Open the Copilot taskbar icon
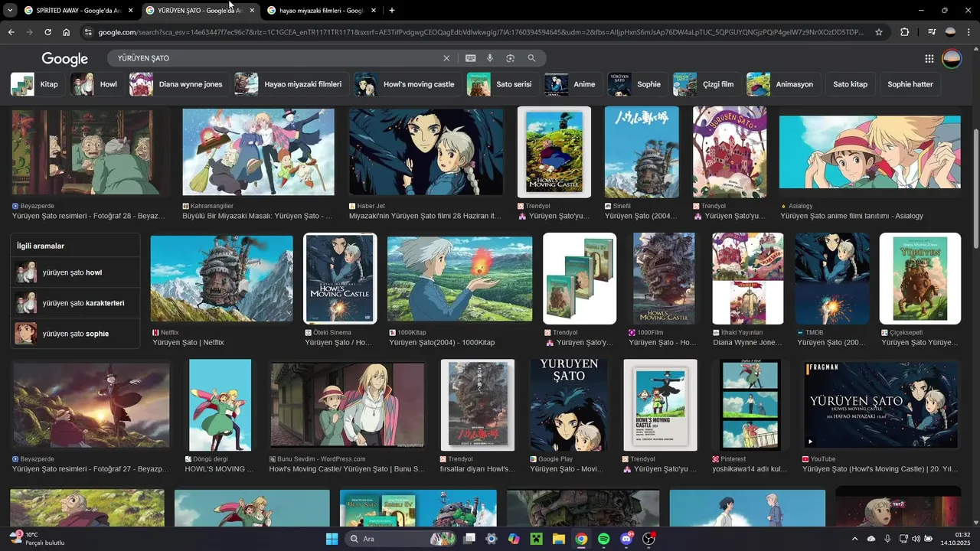This screenshot has height=551, width=980. [x=514, y=539]
